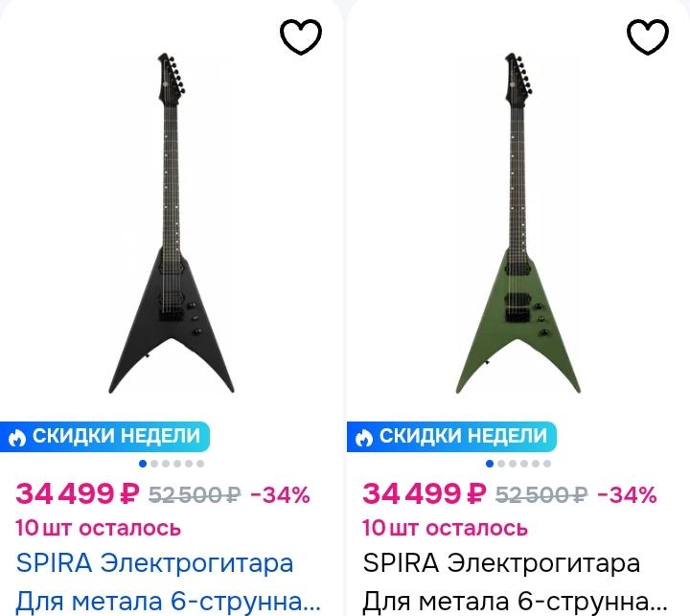Click 34 499 ₽ price on right card
This screenshot has height=616, width=690.
(x=425, y=493)
